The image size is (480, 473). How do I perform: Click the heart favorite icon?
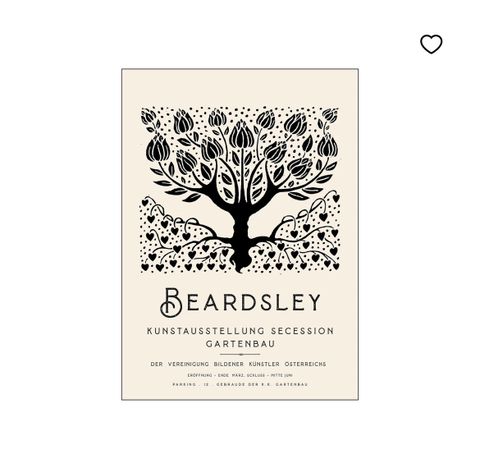pyautogui.click(x=431, y=44)
